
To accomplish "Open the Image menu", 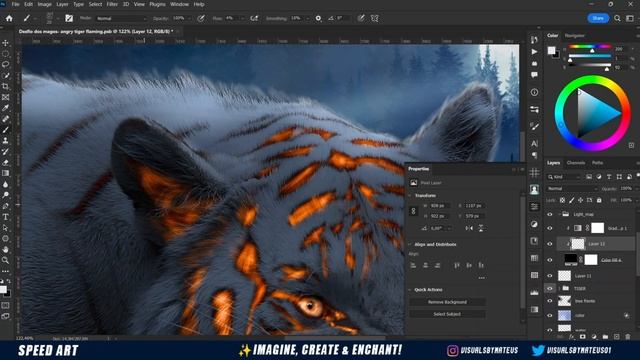I will click(x=44, y=4).
